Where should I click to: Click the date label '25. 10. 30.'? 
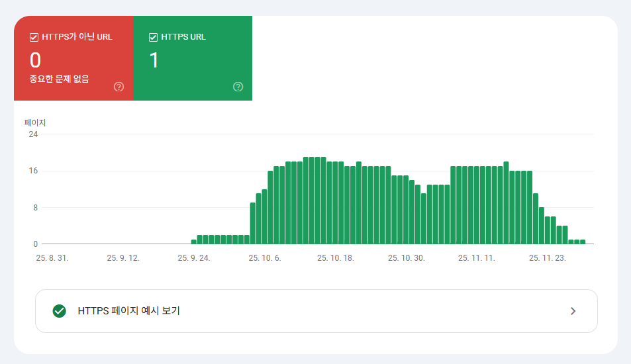[407, 258]
